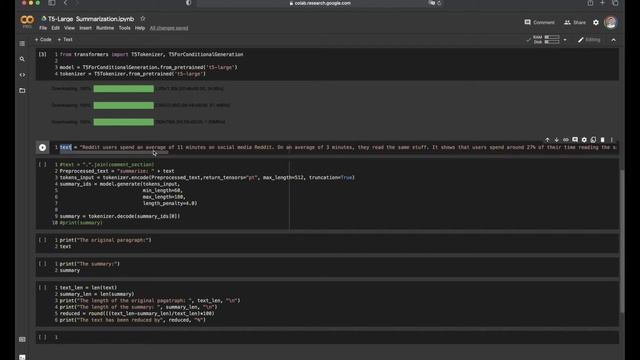Run the text assignment cell
The image size is (640, 360).
pos(42,147)
